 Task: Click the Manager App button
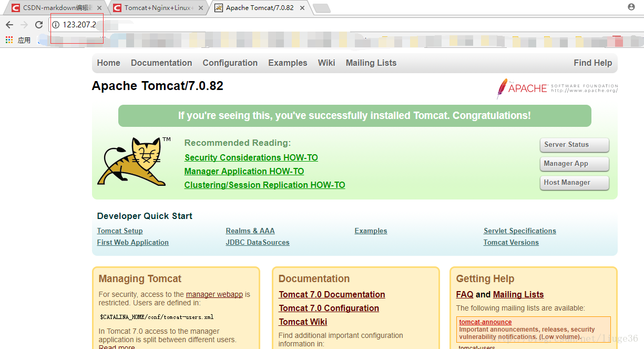[x=574, y=164]
